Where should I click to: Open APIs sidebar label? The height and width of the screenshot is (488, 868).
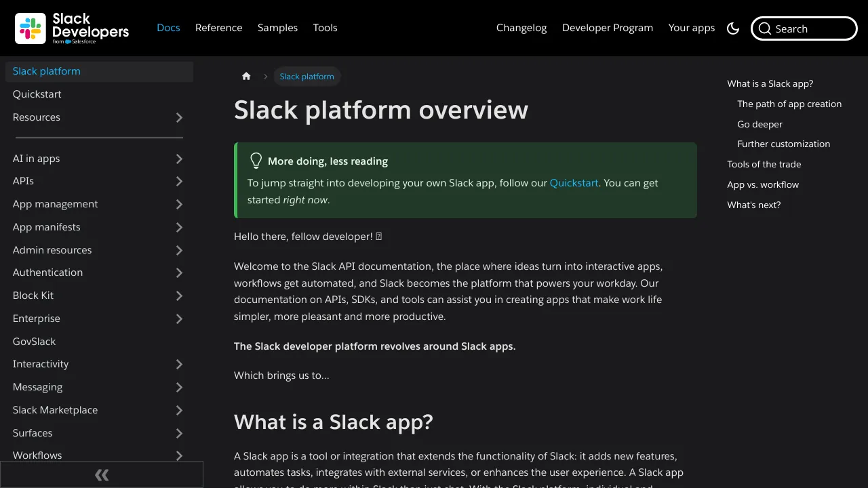pyautogui.click(x=23, y=181)
